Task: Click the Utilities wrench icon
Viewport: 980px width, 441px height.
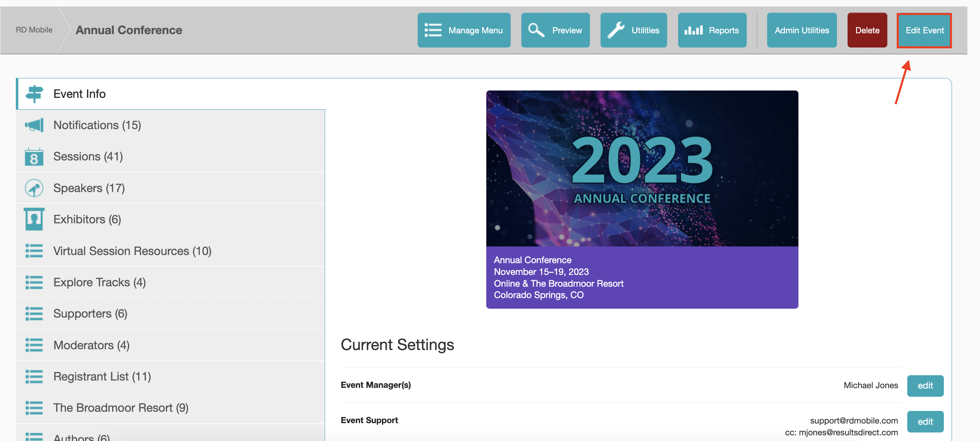Action: click(x=616, y=30)
